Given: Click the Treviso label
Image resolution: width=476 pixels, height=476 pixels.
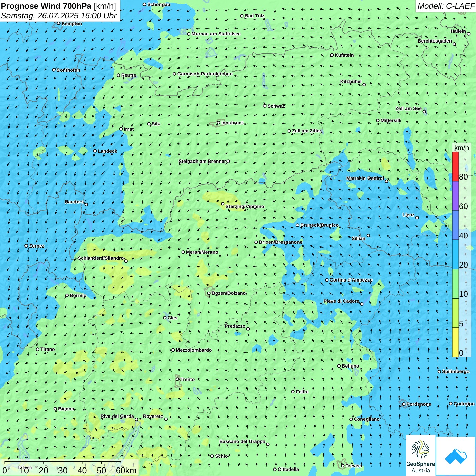Looking at the screenshot, I should (x=354, y=466).
